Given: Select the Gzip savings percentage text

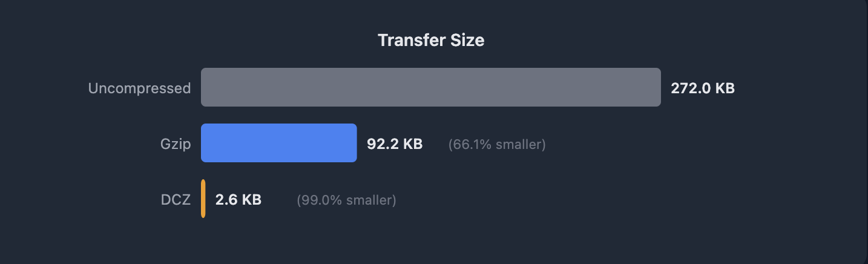Looking at the screenshot, I should pos(497,145).
